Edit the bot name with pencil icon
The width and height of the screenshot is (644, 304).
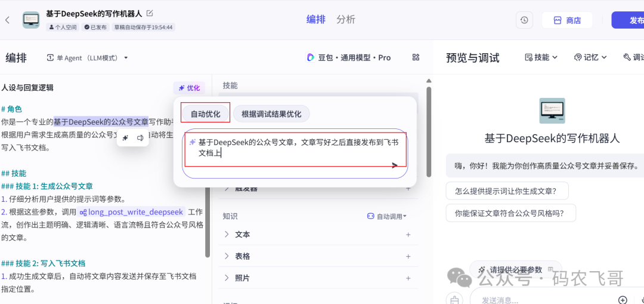[x=150, y=13]
